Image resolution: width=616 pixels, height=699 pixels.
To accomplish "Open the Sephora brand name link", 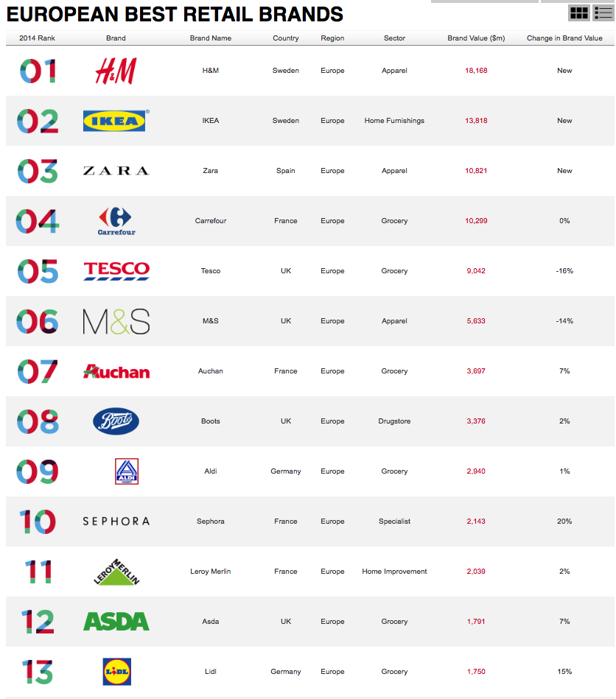I will click(211, 521).
